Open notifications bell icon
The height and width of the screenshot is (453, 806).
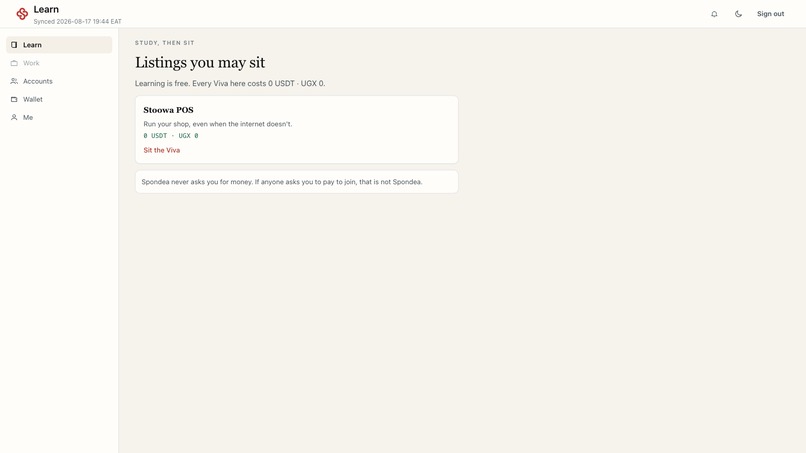tap(714, 14)
